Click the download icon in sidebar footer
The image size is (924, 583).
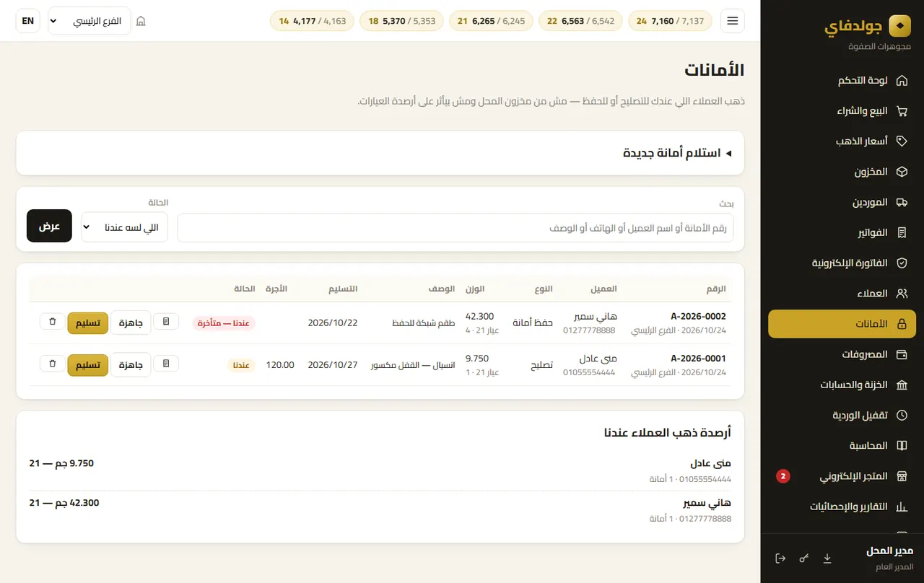827,558
